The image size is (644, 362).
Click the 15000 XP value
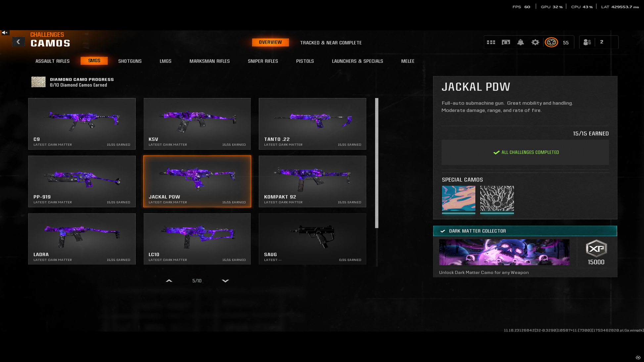596,262
